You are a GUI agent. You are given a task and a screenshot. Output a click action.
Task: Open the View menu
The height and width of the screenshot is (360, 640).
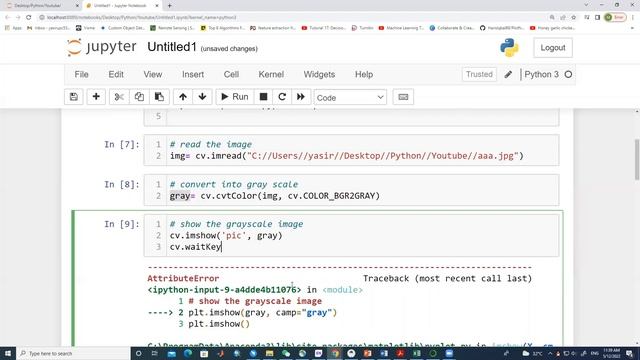[x=153, y=74]
